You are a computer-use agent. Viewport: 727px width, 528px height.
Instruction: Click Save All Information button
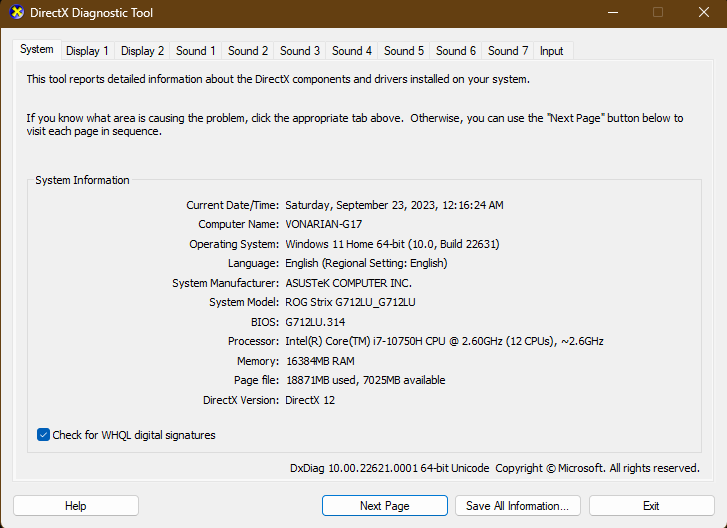tap(517, 506)
